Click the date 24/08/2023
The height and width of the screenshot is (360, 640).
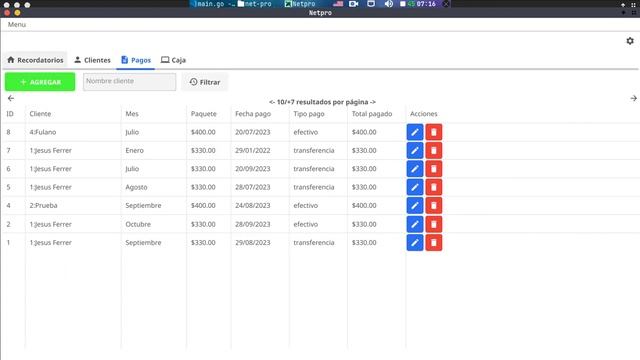253,206
